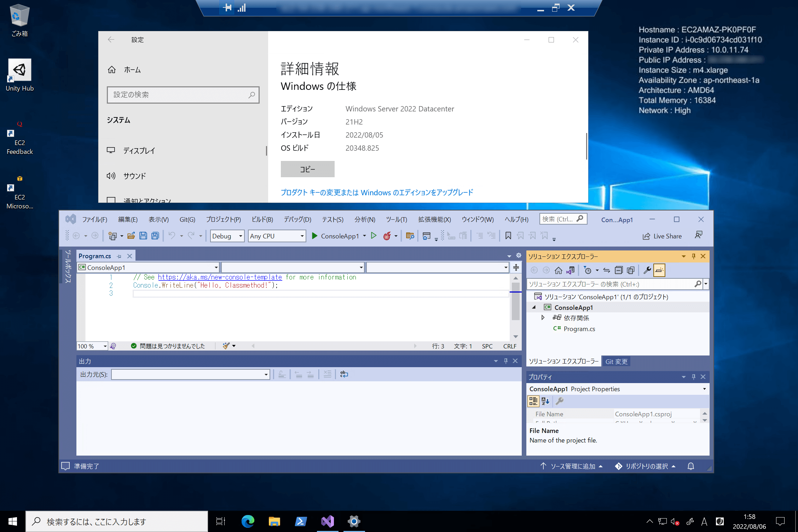Viewport: 798px width, 532px height.
Task: Click code cleanup broom icon below editor
Action: 226,346
